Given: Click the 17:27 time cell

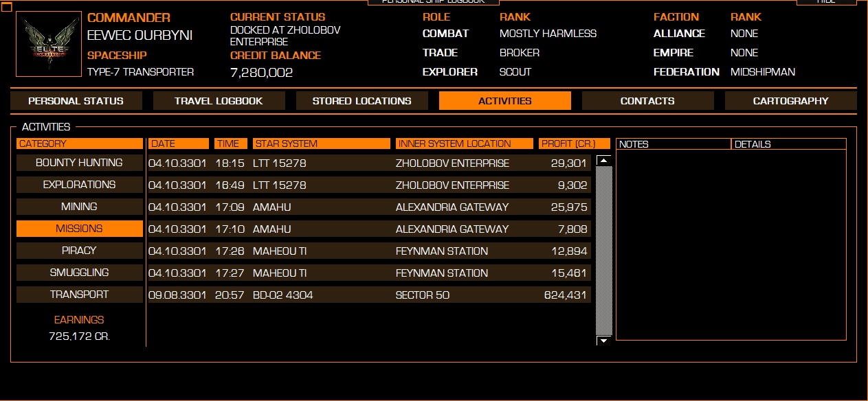Looking at the screenshot, I should point(230,273).
